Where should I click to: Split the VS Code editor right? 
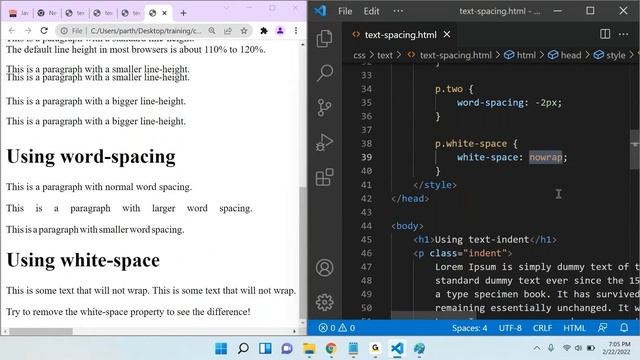point(605,34)
